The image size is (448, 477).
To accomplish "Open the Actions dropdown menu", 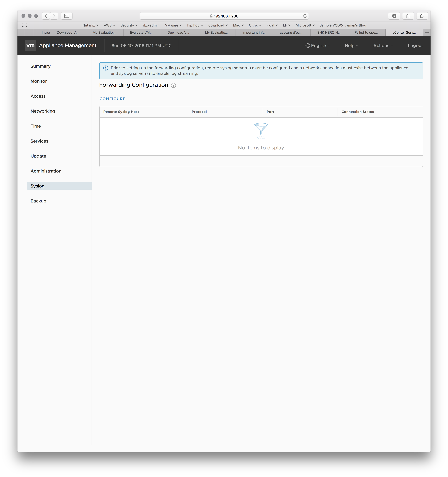I will pyautogui.click(x=383, y=45).
